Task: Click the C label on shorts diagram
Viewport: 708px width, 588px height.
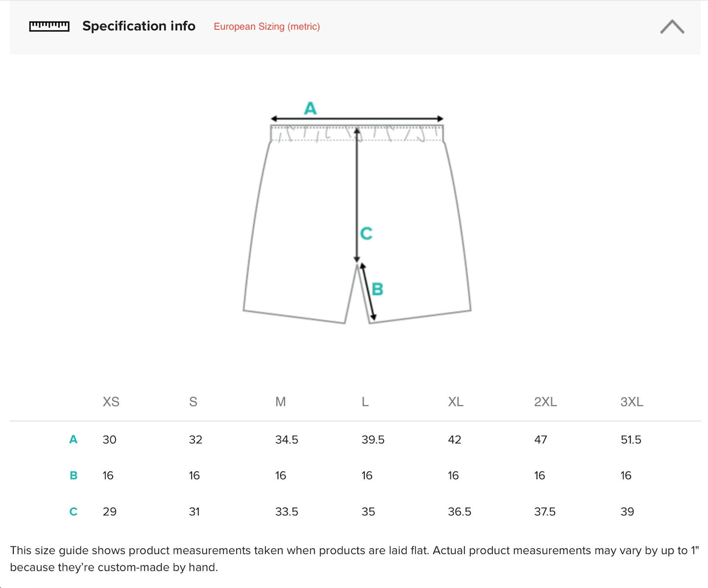Action: tap(366, 234)
